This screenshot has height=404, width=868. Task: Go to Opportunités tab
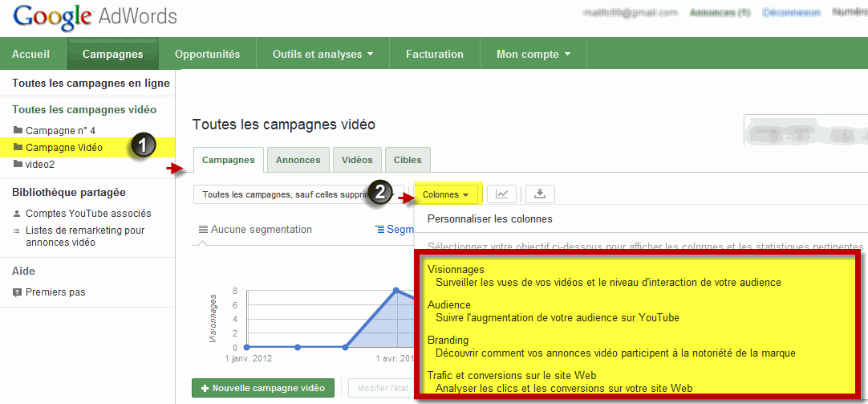(x=208, y=54)
